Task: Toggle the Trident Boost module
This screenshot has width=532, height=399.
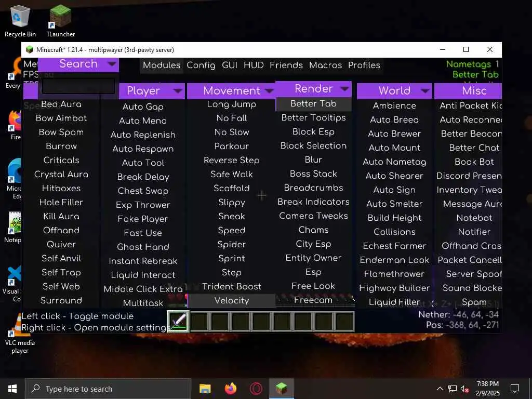Action: point(232,286)
